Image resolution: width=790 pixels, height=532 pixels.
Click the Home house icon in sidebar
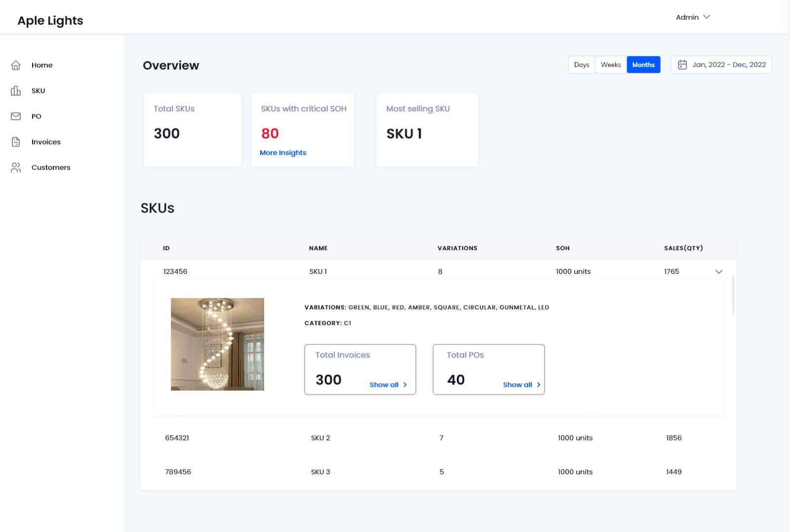pos(16,65)
